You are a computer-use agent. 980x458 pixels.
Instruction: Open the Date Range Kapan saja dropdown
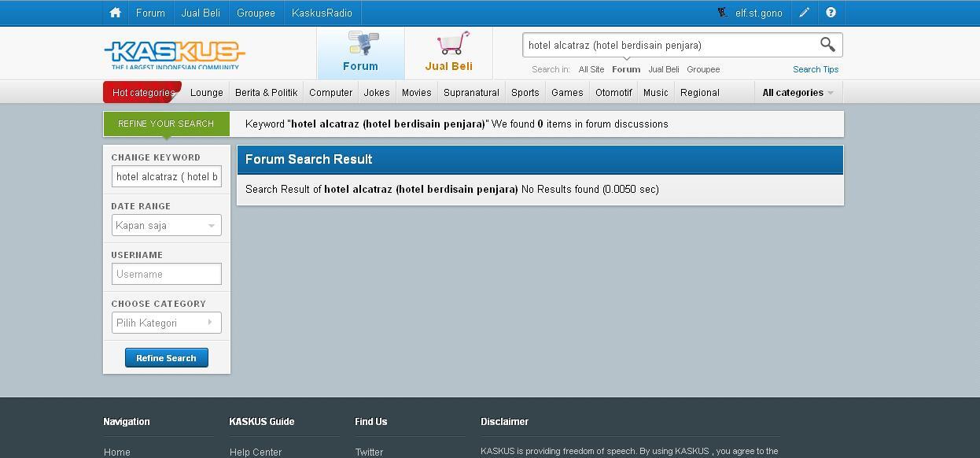[x=167, y=225]
